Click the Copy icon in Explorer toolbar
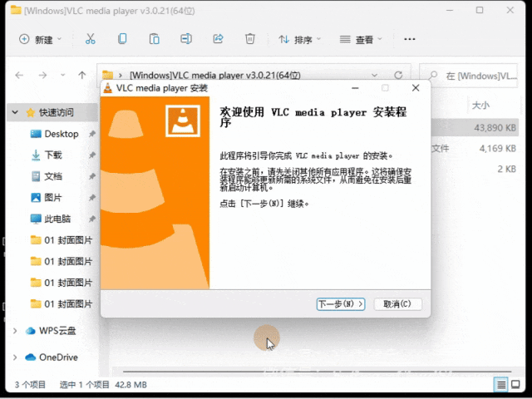 point(122,39)
